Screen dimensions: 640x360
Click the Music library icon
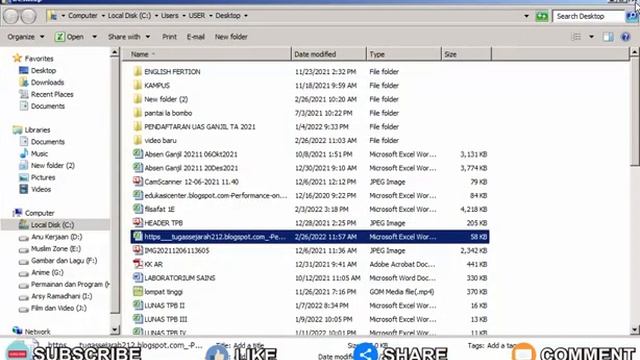pyautogui.click(x=24, y=153)
